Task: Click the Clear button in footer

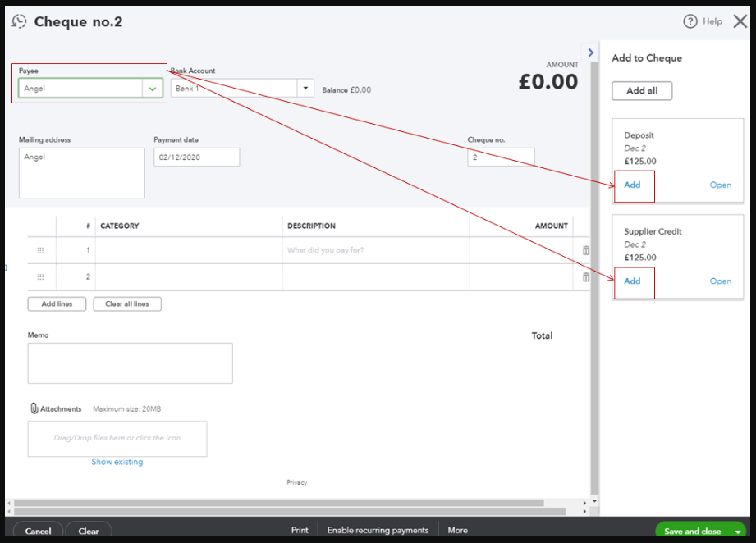Action: click(x=89, y=531)
